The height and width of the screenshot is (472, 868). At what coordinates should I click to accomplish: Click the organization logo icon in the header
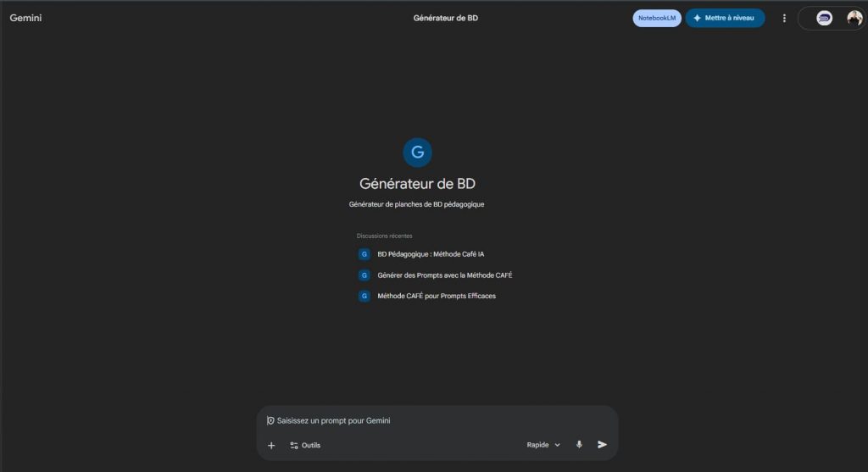tap(824, 18)
